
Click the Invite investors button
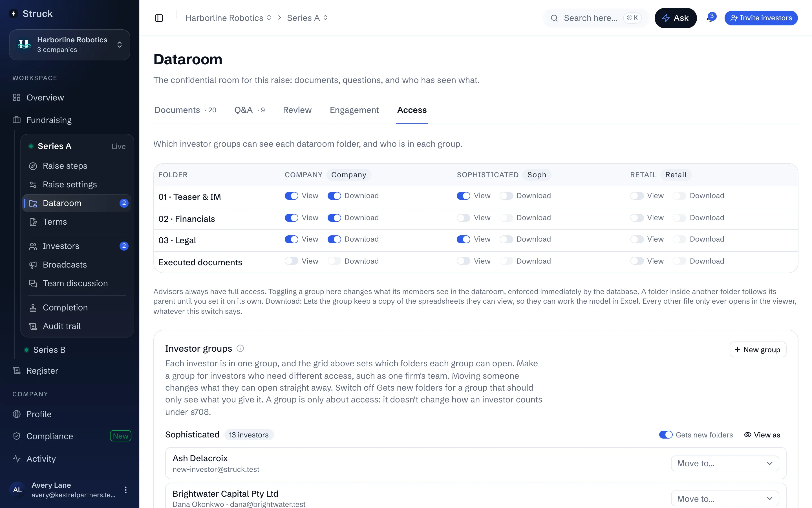(761, 18)
